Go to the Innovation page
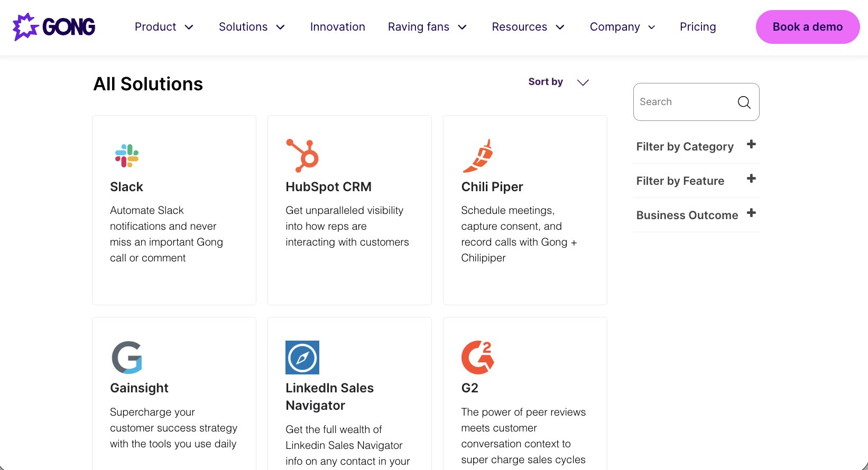This screenshot has height=470, width=868. 338,27
